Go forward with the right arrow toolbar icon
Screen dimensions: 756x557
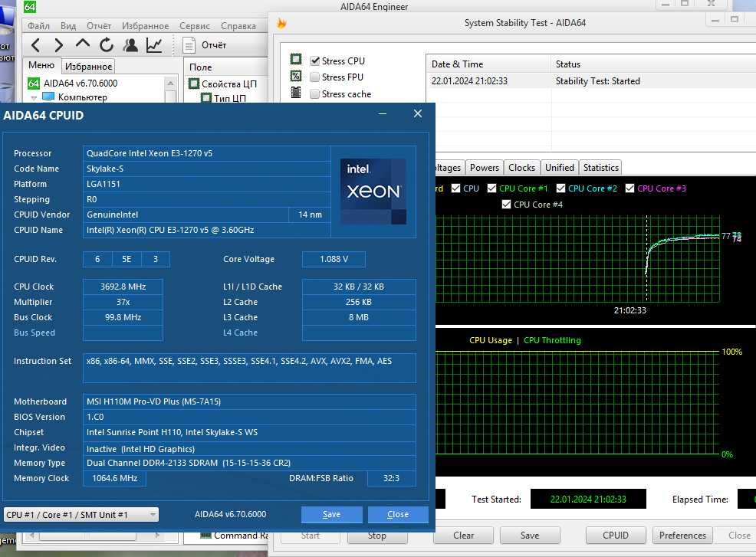(x=59, y=45)
